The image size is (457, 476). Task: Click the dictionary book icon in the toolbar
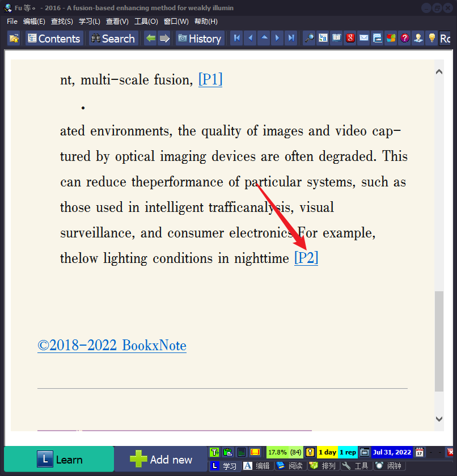coord(336,37)
